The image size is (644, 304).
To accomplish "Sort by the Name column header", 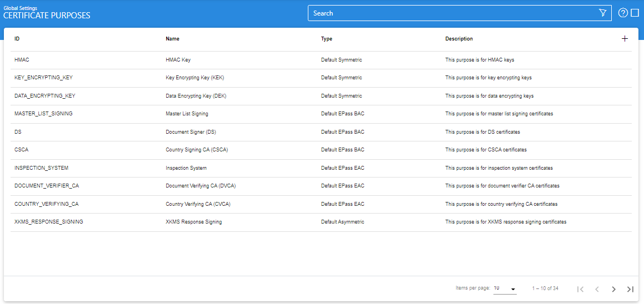I will 172,39.
